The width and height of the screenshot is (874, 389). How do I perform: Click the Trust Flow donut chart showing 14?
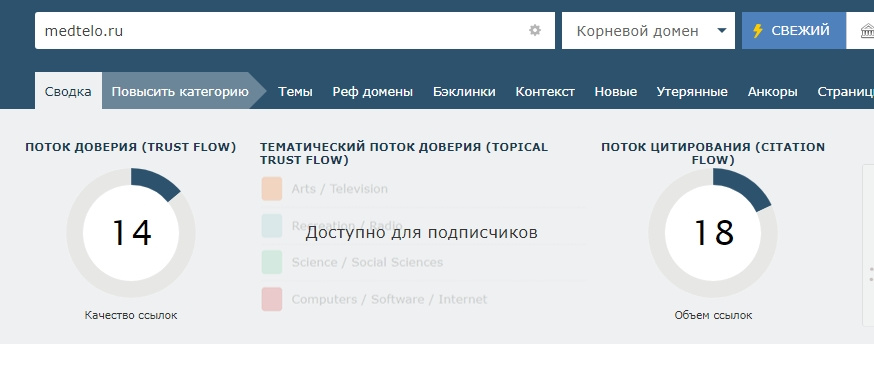[x=131, y=233]
